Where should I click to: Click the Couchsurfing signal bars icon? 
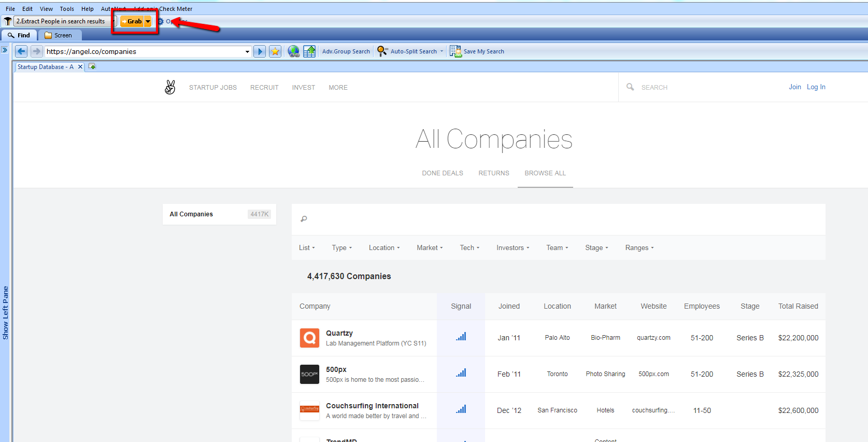click(x=461, y=409)
